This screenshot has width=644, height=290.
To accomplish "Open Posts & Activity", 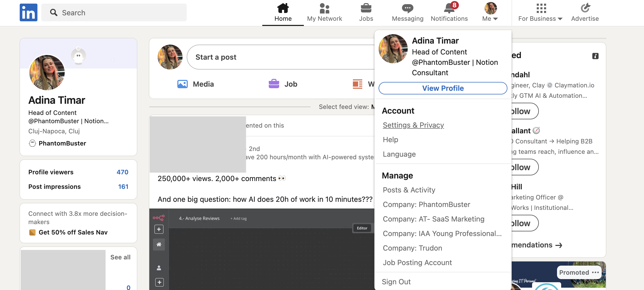I will (x=409, y=190).
